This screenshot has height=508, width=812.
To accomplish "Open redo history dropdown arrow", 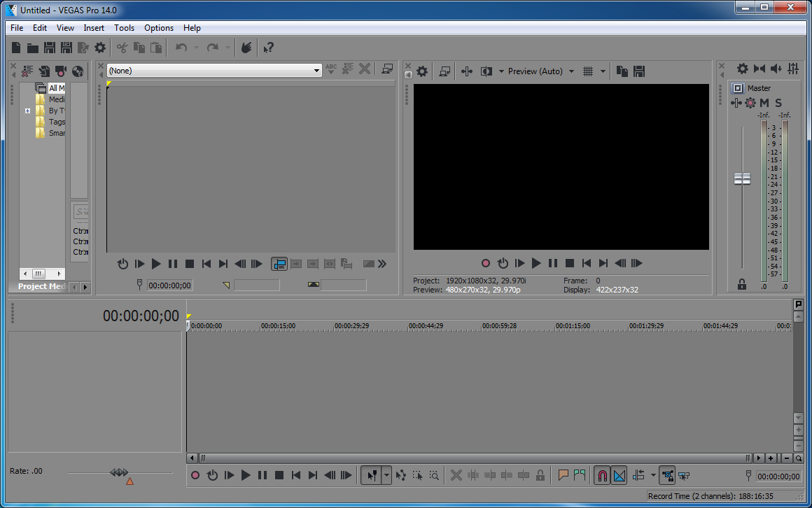I will pos(227,48).
